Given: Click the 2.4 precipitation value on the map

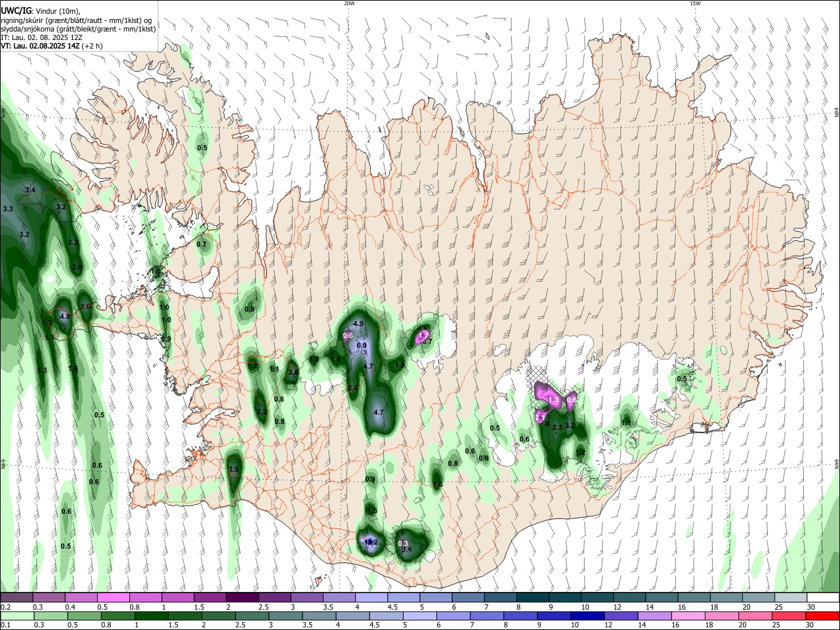Looking at the screenshot, I should point(352,388).
